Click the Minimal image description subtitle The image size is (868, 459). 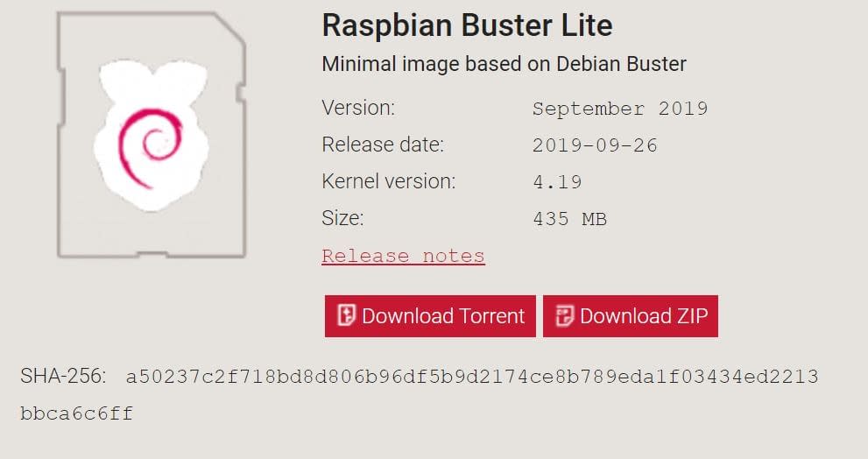(x=504, y=64)
